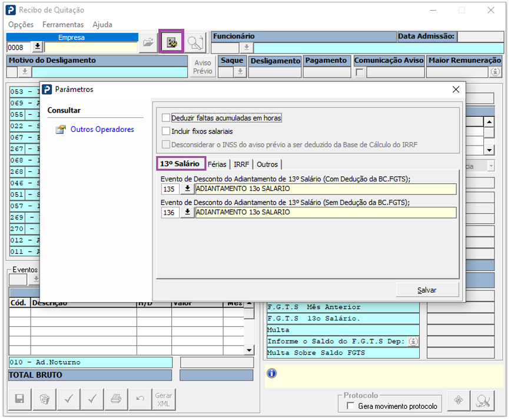Click the blue information icon
The width and height of the screenshot is (511, 420).
point(272,373)
